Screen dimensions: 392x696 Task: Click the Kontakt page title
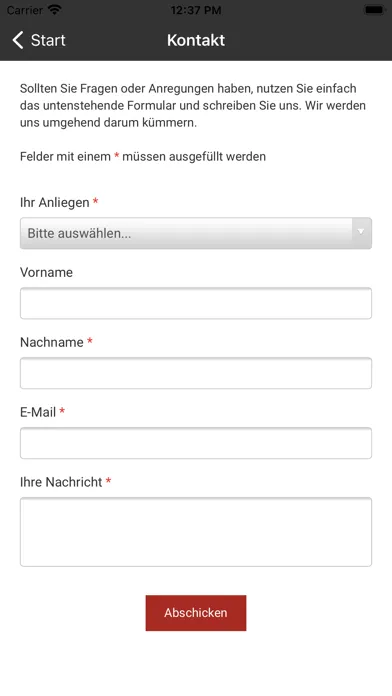[196, 40]
